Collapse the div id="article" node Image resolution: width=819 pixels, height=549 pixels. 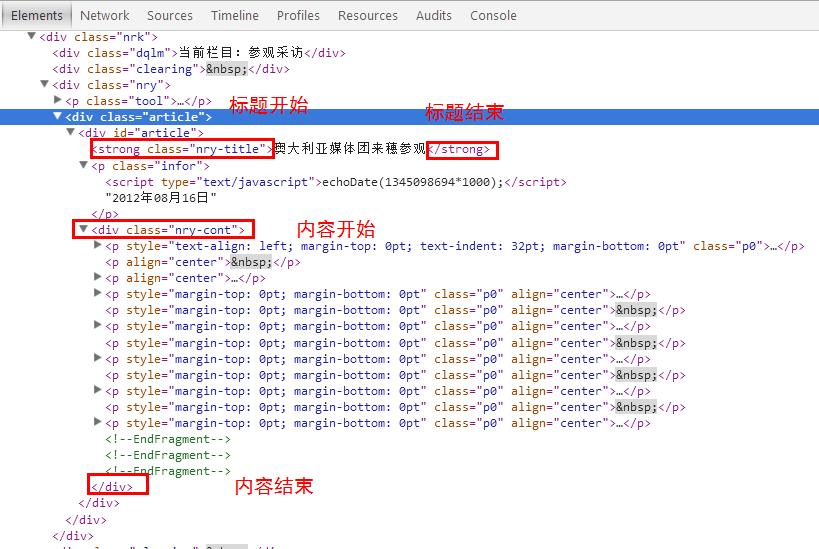71,132
